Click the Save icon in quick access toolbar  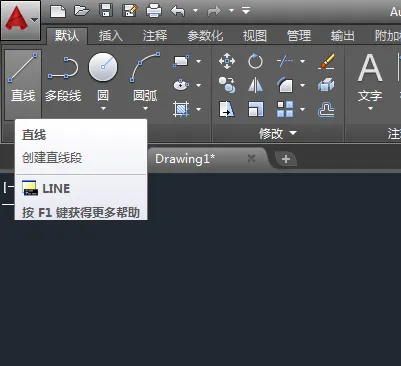coord(105,11)
